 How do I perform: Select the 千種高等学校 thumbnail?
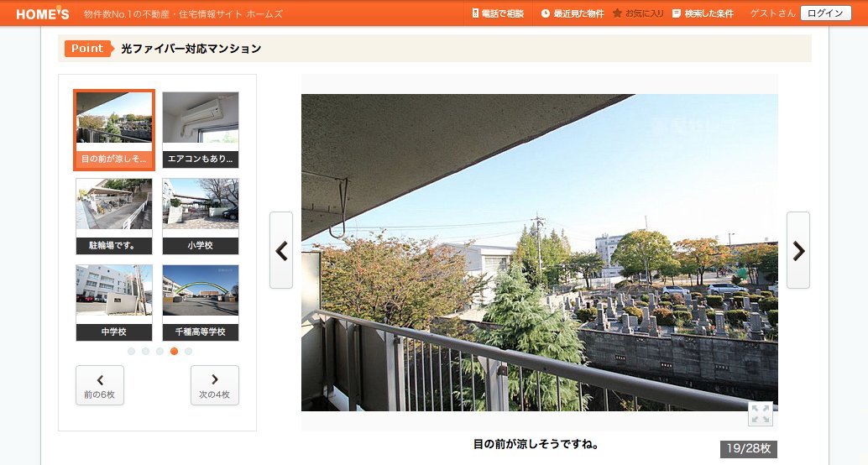[x=201, y=303]
